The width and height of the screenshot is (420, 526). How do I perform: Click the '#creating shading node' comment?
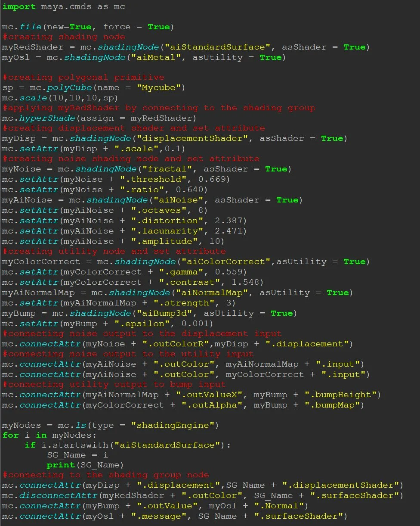click(x=64, y=37)
